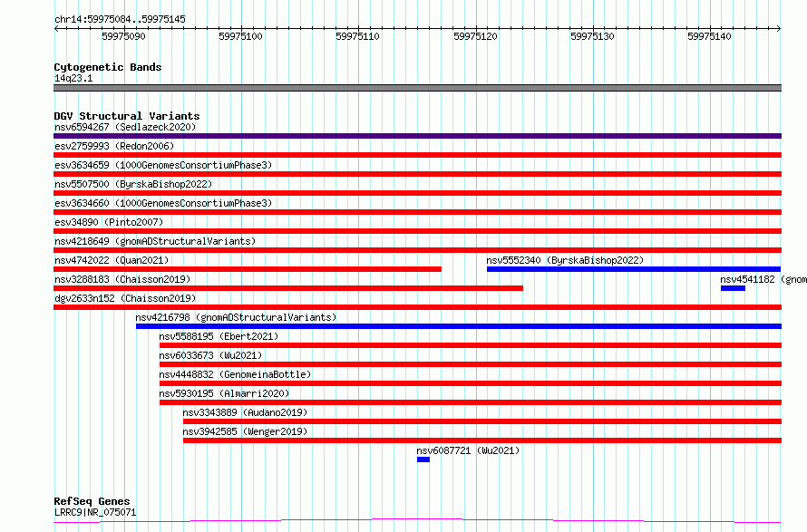Select the nsv6033673 (Wu2021) label
This screenshot has width=807, height=532.
[x=210, y=355]
